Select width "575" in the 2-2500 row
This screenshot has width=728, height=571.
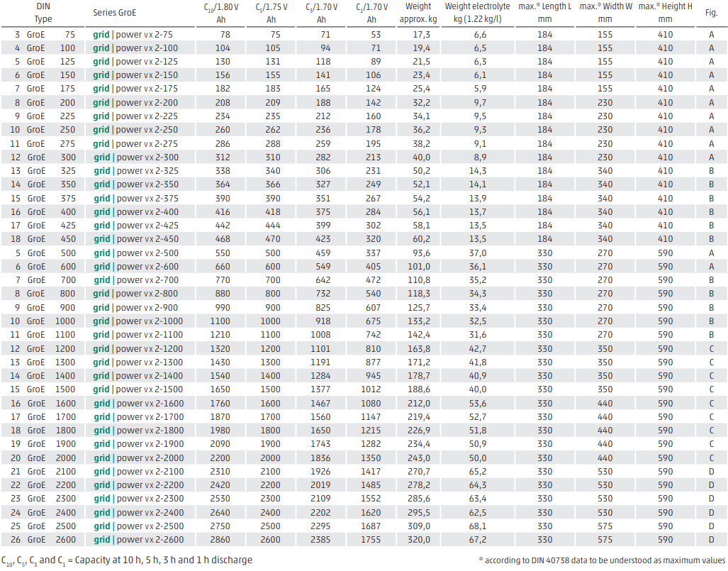click(605, 526)
